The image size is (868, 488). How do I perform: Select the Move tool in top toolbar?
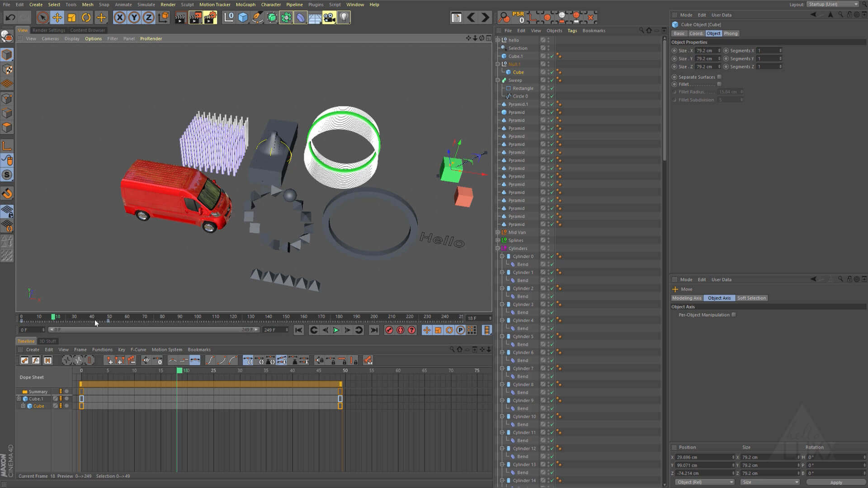tap(57, 18)
